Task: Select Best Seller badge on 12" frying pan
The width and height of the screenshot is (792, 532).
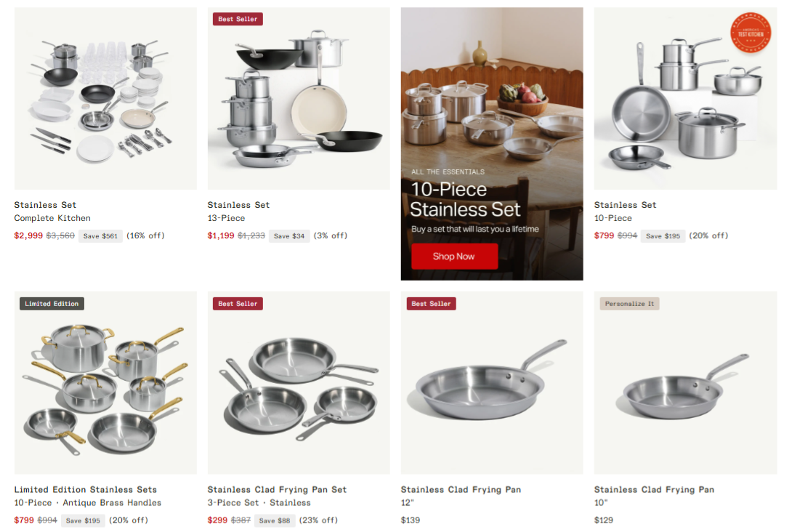Action: 431,304
